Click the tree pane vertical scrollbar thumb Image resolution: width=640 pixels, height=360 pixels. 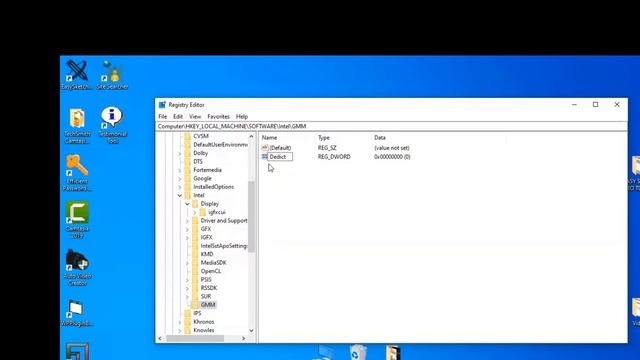tap(251, 217)
